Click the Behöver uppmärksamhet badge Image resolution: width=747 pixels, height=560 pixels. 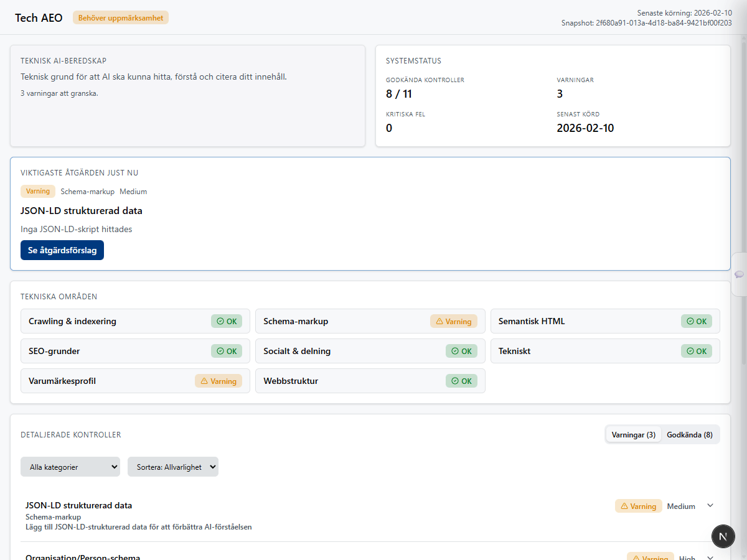coord(120,17)
